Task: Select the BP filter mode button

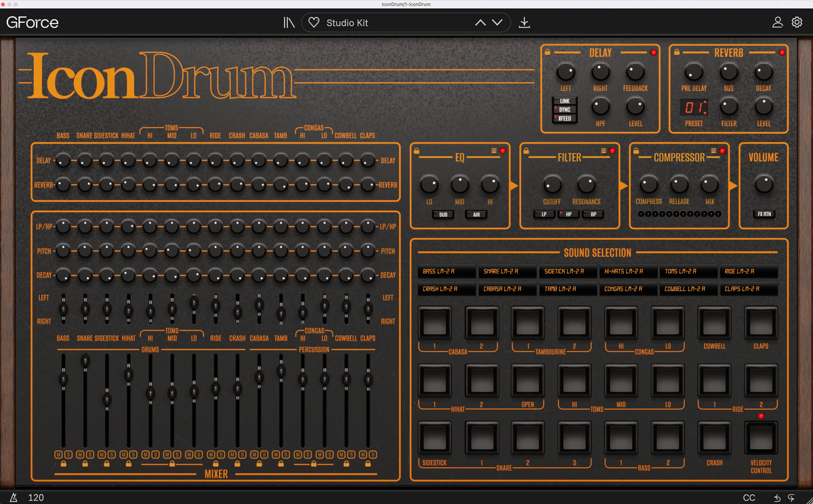Action: click(592, 215)
